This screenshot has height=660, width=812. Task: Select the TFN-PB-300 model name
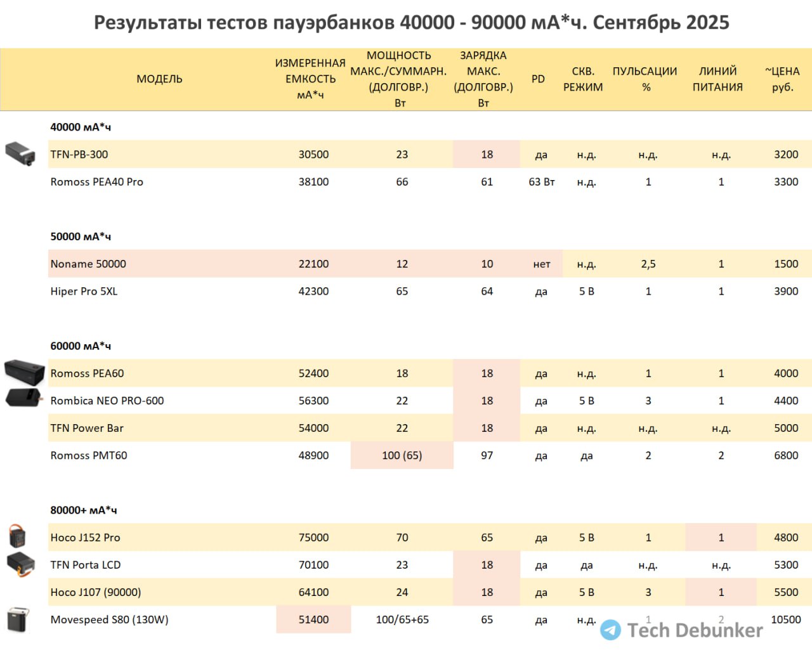[x=79, y=155]
